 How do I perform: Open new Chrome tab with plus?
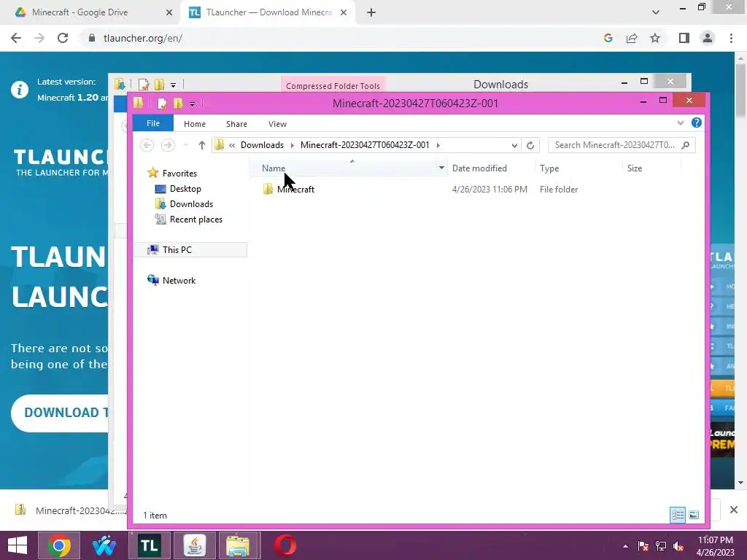coord(371,12)
